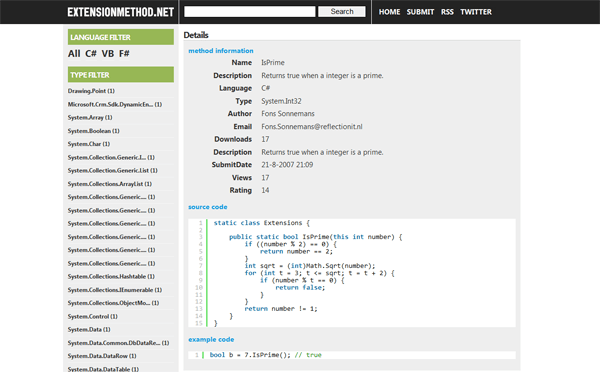600x372 pixels.
Task: Select System.Data (1) type filter
Action: pyautogui.click(x=89, y=329)
